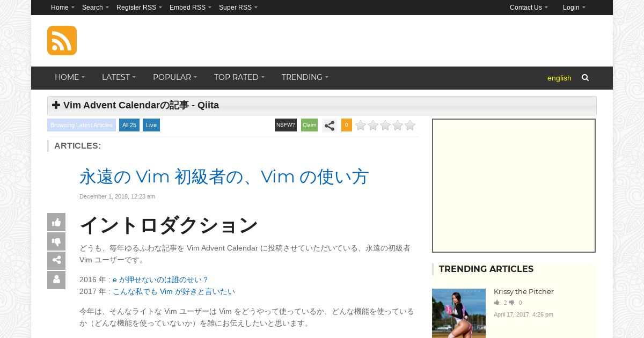This screenshot has width=644, height=338.
Task: Click the April 17, 2017, 4:26 pm date
Action: (x=523, y=314)
